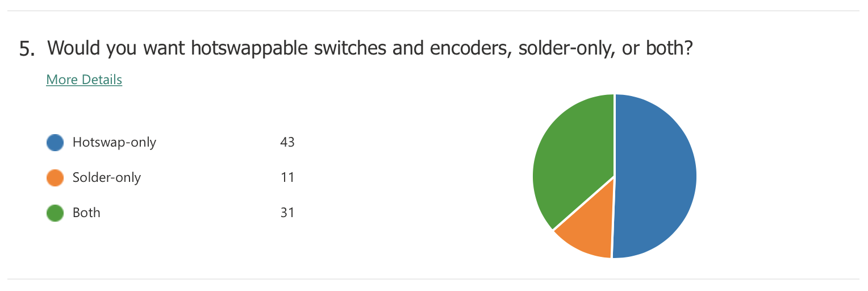868x291 pixels.
Task: Click the word hotswappable in the question
Action: [x=249, y=49]
